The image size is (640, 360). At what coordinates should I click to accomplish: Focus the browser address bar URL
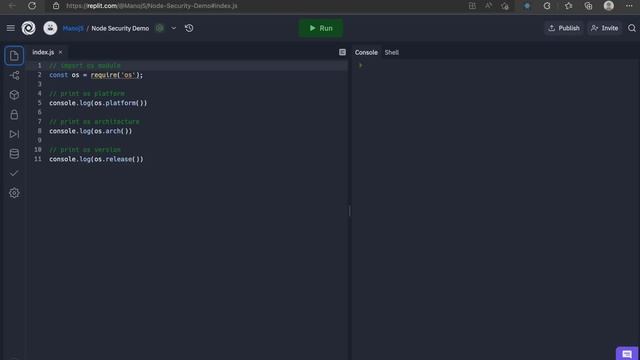151,6
